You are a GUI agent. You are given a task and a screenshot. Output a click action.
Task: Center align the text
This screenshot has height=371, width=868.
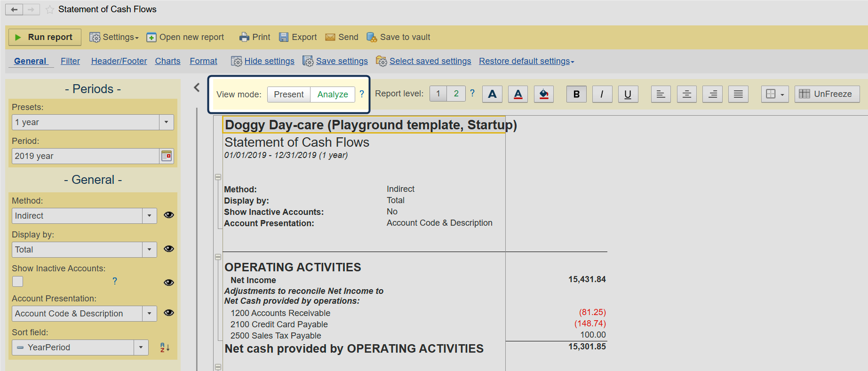point(686,94)
